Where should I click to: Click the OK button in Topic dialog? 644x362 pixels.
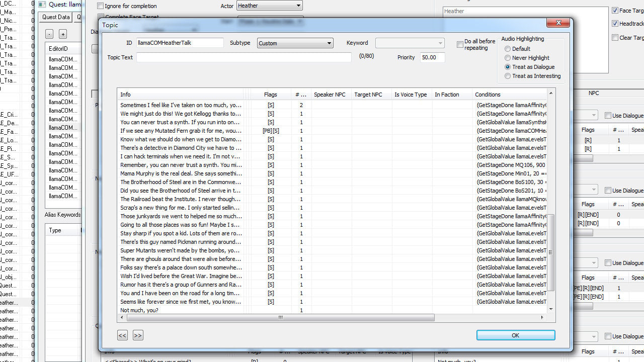pos(516,335)
